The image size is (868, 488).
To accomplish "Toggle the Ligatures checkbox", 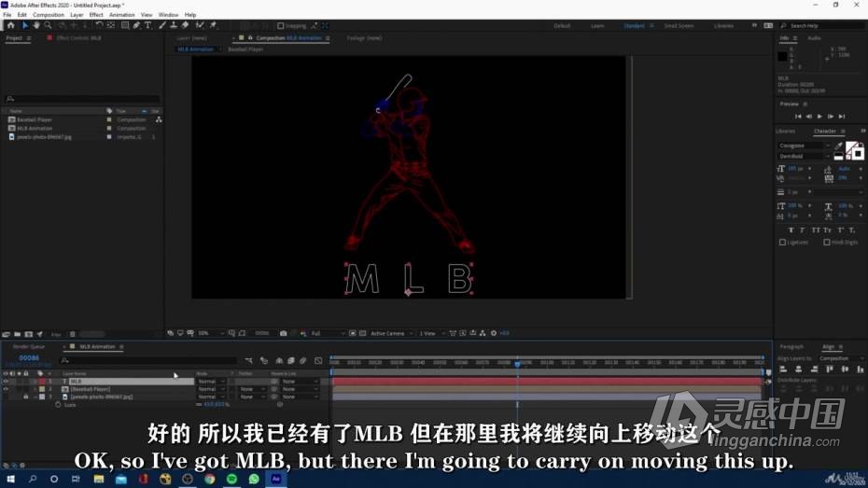I will coord(783,243).
